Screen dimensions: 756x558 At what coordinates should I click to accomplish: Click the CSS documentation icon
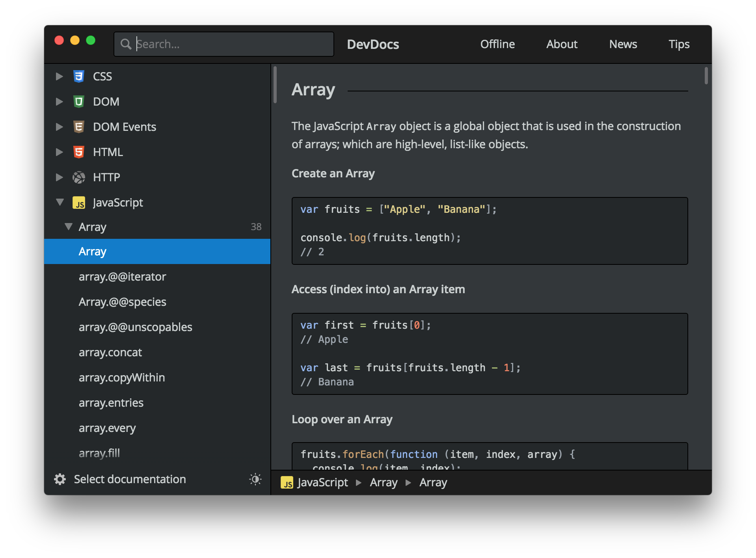coord(79,76)
